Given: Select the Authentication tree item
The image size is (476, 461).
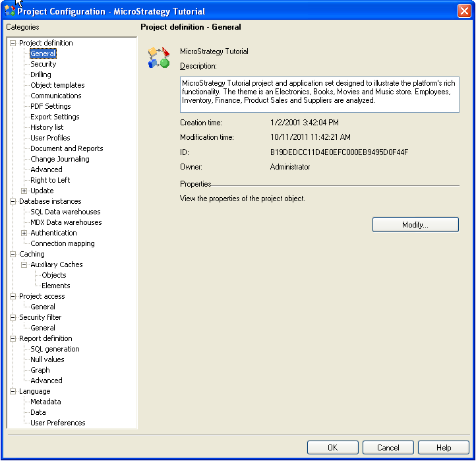Looking at the screenshot, I should (53, 233).
